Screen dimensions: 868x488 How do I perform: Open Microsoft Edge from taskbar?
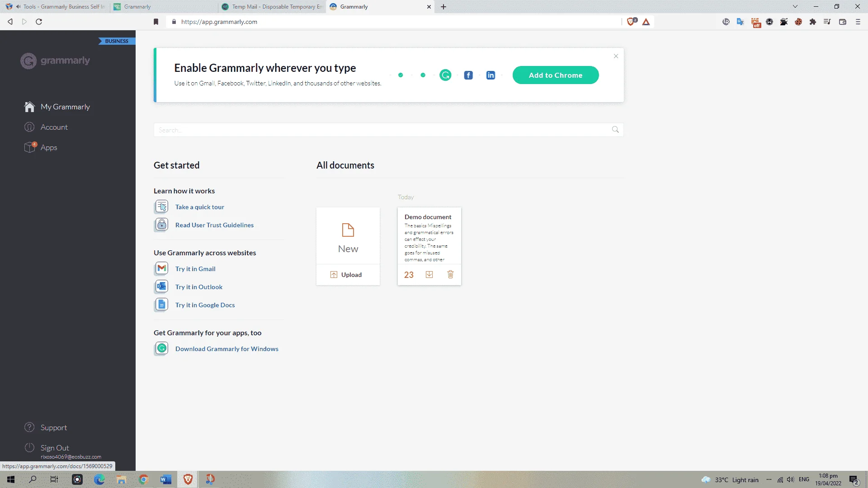99,479
